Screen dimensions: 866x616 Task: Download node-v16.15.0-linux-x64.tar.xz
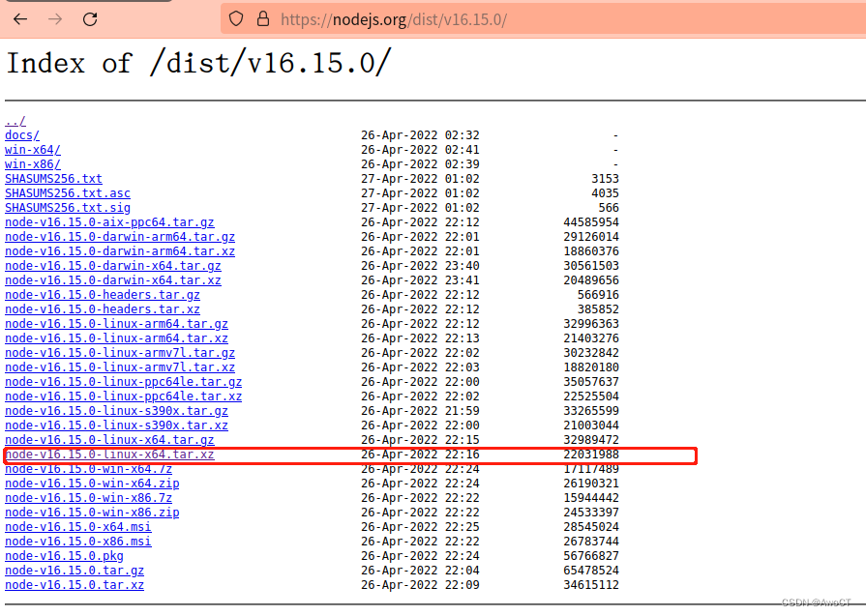pyautogui.click(x=108, y=455)
